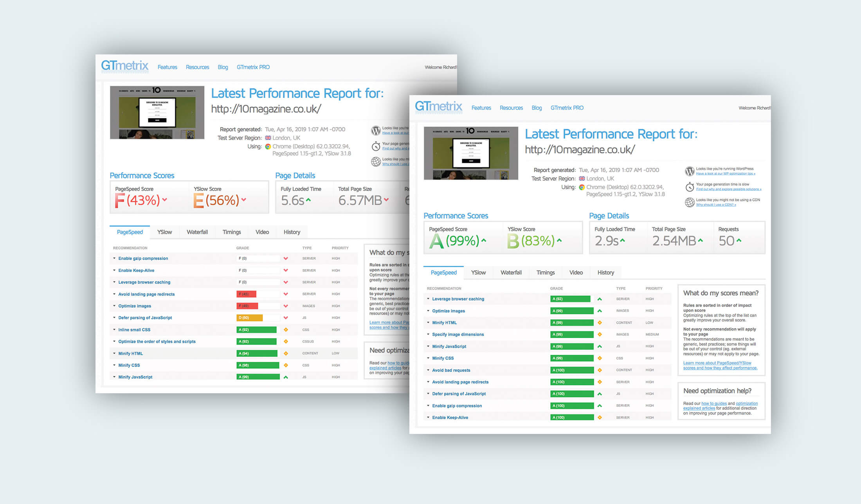Image resolution: width=861 pixels, height=504 pixels.
Task: Expand the Defer parsing of JavaScript row on left
Action: coord(145,318)
